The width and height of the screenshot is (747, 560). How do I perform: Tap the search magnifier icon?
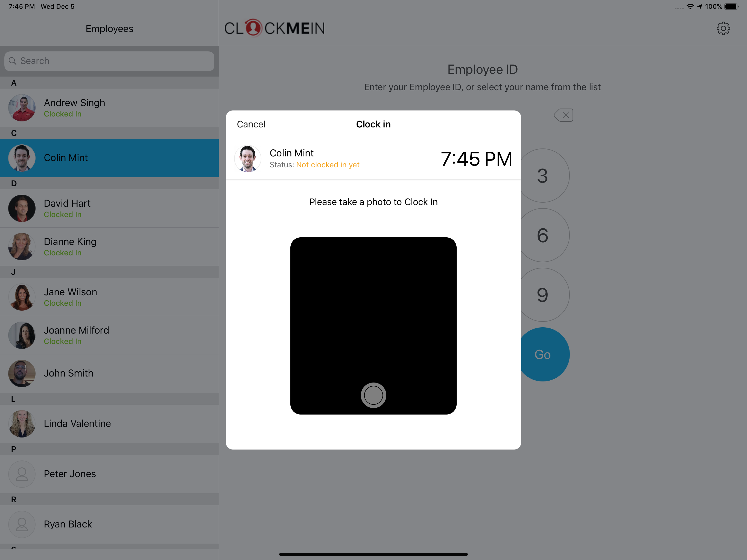[13, 61]
